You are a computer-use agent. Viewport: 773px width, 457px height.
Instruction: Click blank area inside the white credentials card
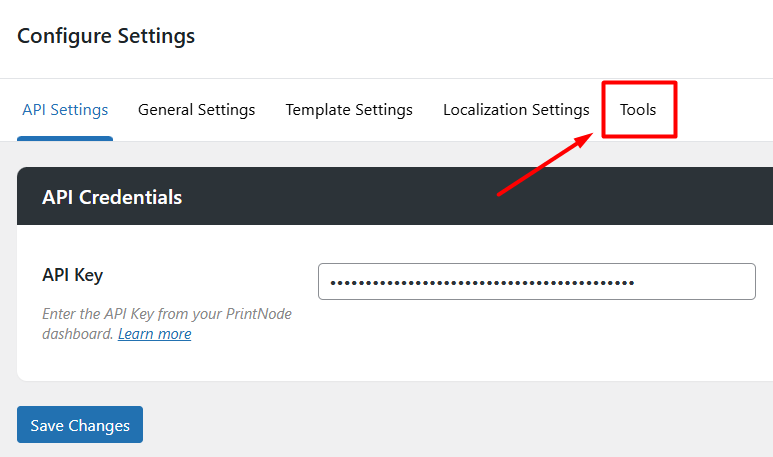[493, 345]
